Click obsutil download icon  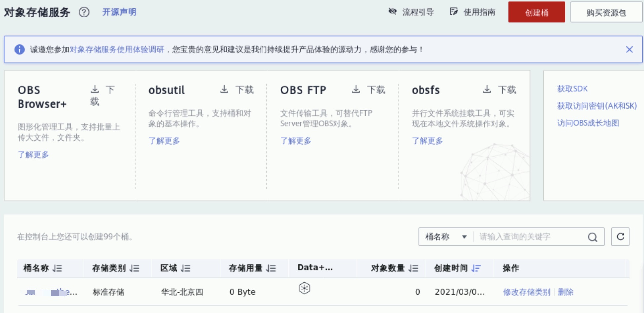pyautogui.click(x=224, y=89)
